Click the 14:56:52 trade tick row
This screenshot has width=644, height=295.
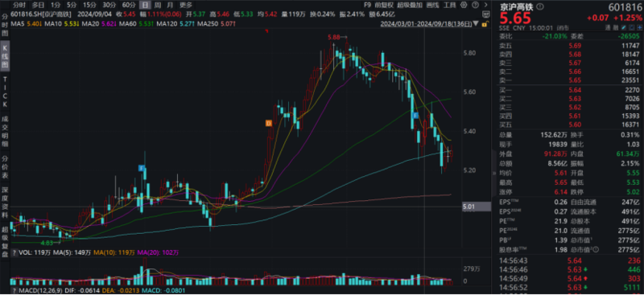point(569,287)
